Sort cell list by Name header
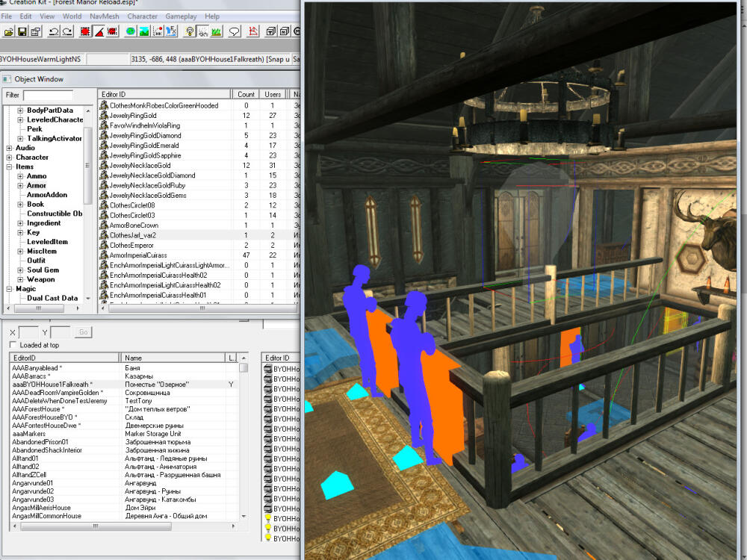 [x=173, y=358]
